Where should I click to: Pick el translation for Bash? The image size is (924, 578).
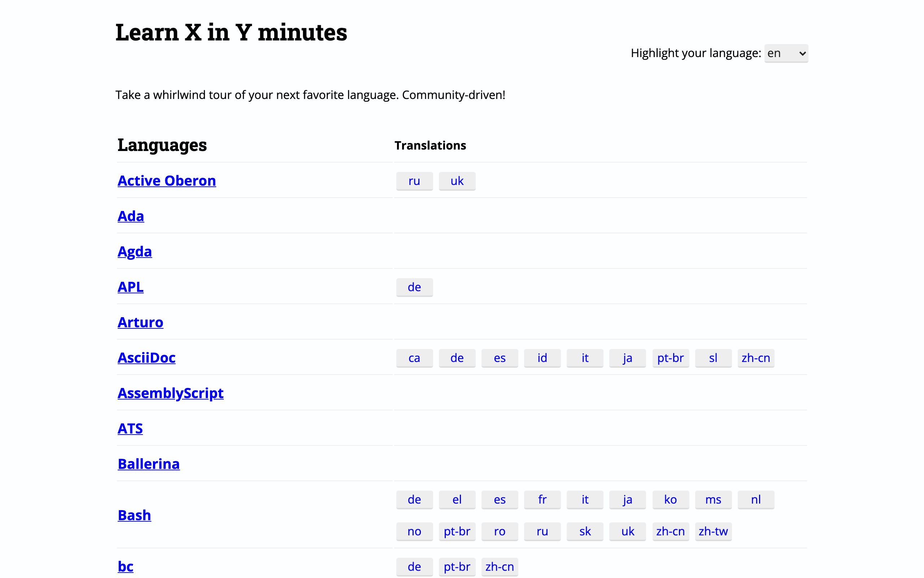point(457,500)
